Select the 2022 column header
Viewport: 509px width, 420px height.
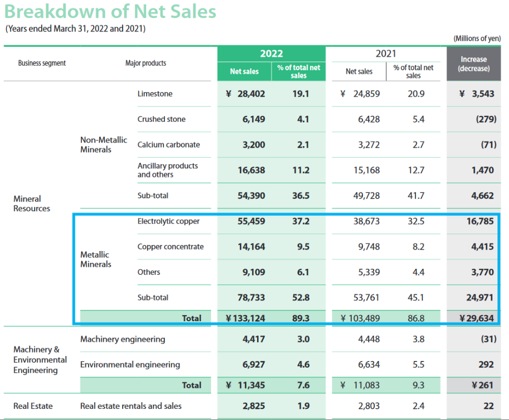point(271,53)
